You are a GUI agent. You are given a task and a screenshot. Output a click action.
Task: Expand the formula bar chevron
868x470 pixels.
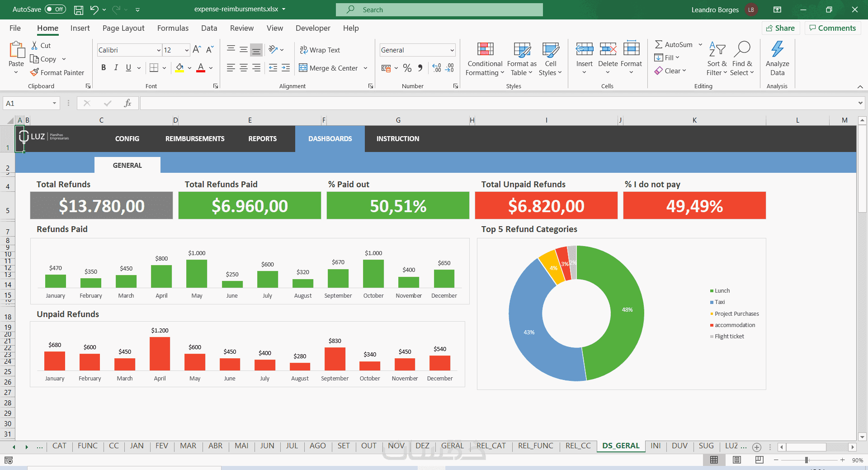click(860, 103)
